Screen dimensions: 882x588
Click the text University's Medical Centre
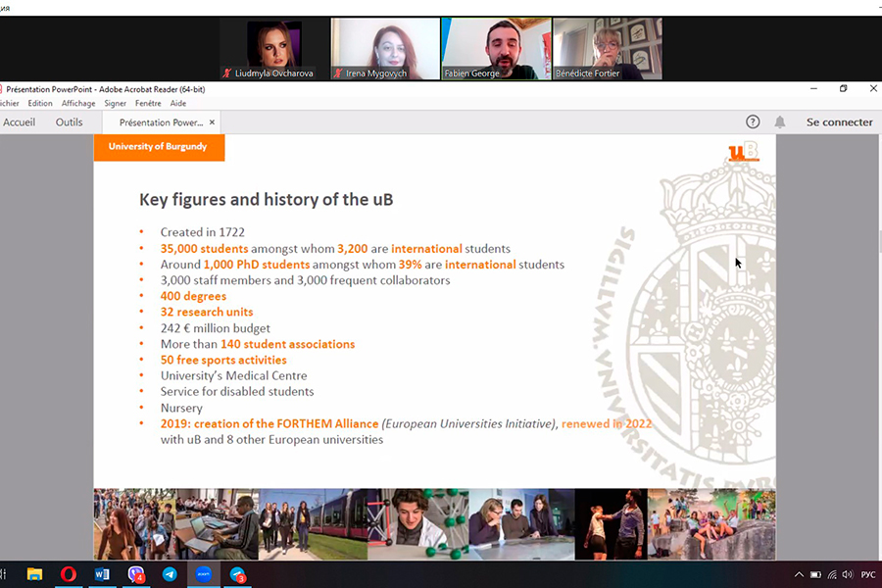233,376
